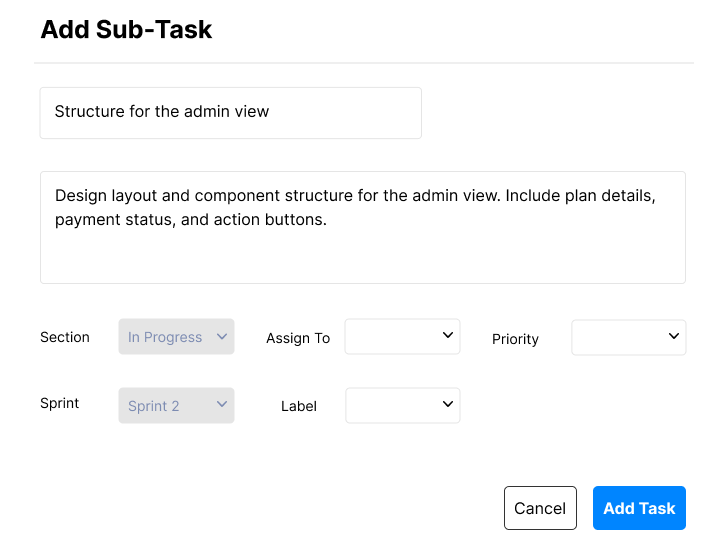The height and width of the screenshot is (547, 718).
Task: Click the Assign To chevron arrow icon
Action: click(448, 335)
